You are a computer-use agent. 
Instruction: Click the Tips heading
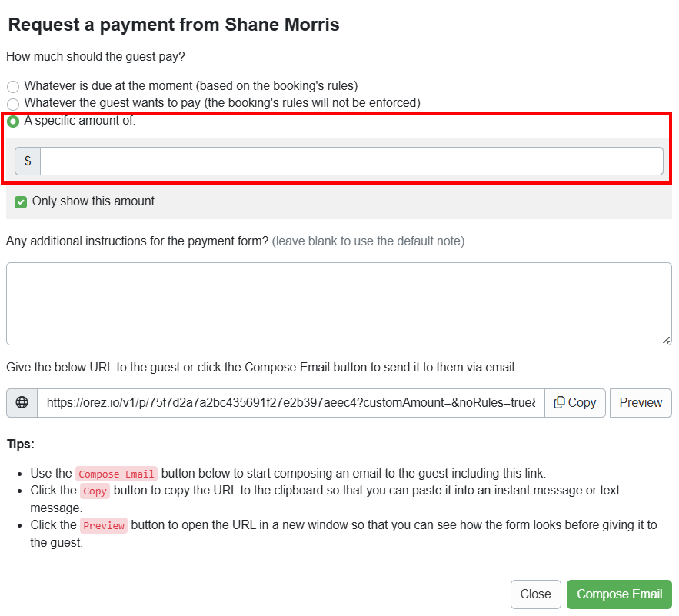pyautogui.click(x=20, y=445)
